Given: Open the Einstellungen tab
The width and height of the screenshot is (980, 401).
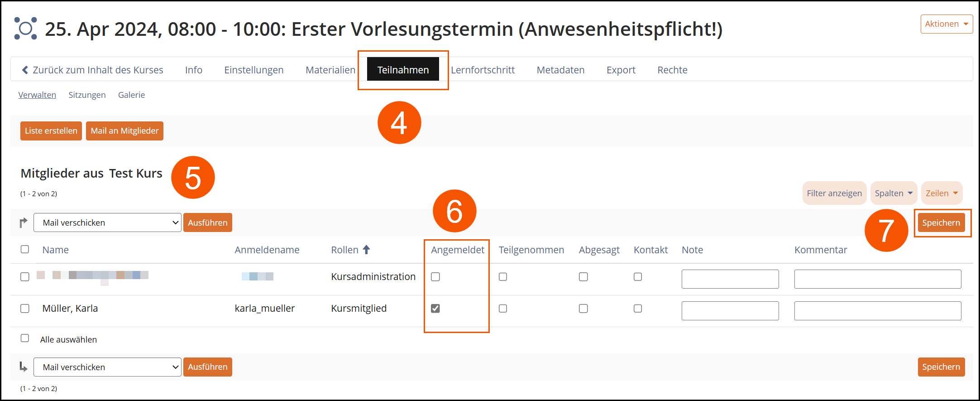Looking at the screenshot, I should pos(254,70).
